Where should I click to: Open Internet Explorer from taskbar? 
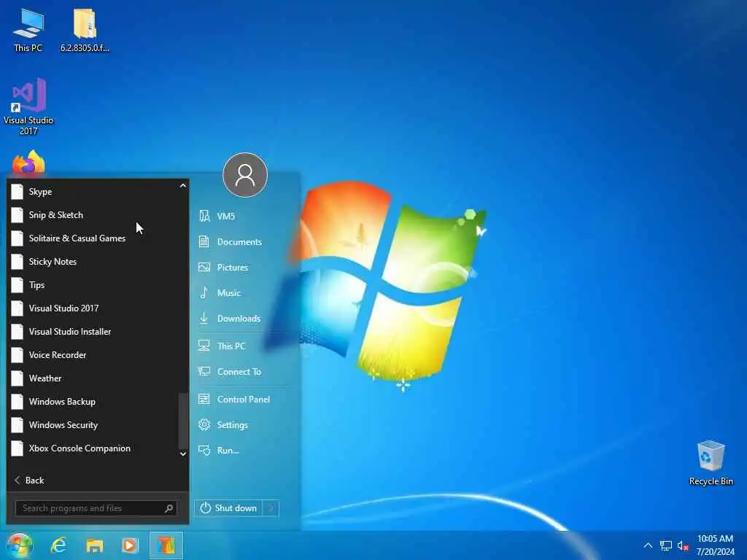[x=58, y=545]
